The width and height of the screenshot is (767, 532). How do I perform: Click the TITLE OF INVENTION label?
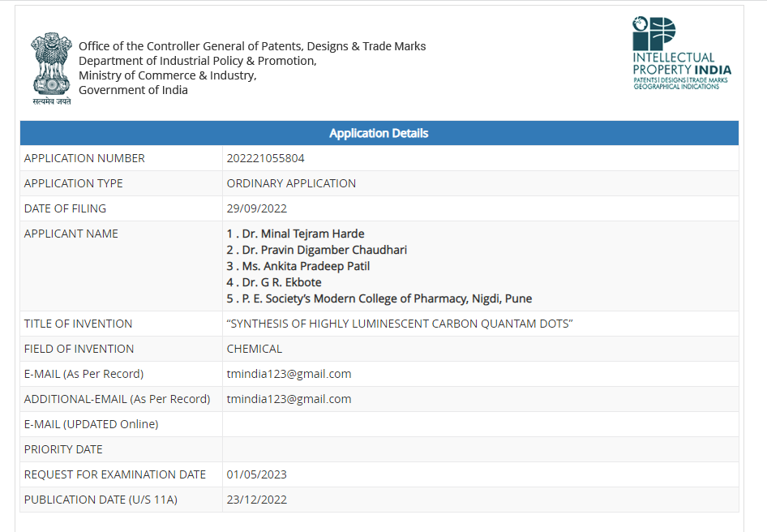click(78, 324)
